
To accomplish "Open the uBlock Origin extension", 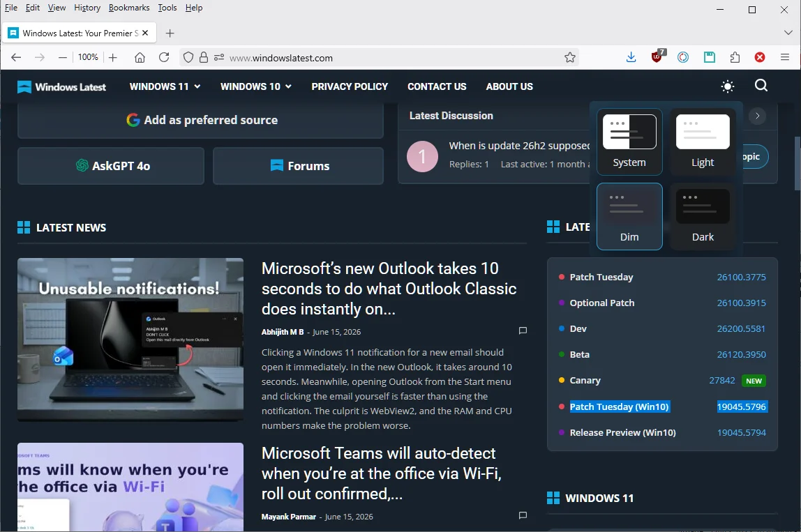I will 658,56.
